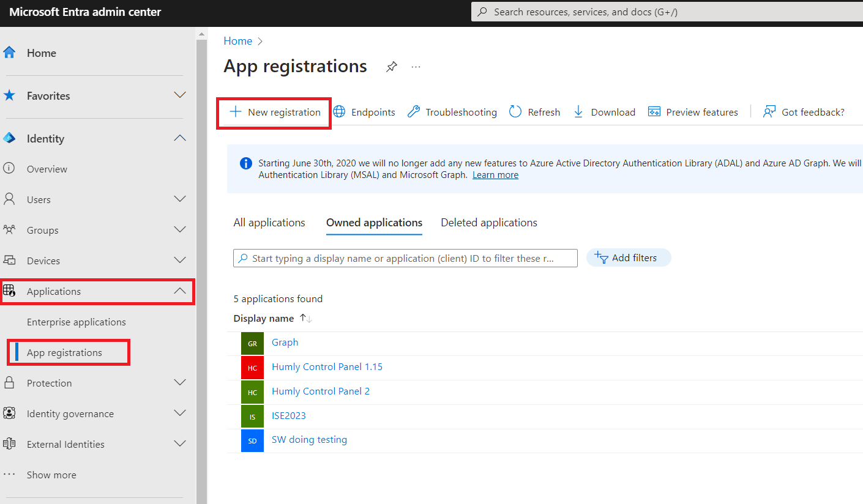Open Humly Control Panel 1.15 link
Image resolution: width=863 pixels, height=504 pixels.
click(327, 367)
